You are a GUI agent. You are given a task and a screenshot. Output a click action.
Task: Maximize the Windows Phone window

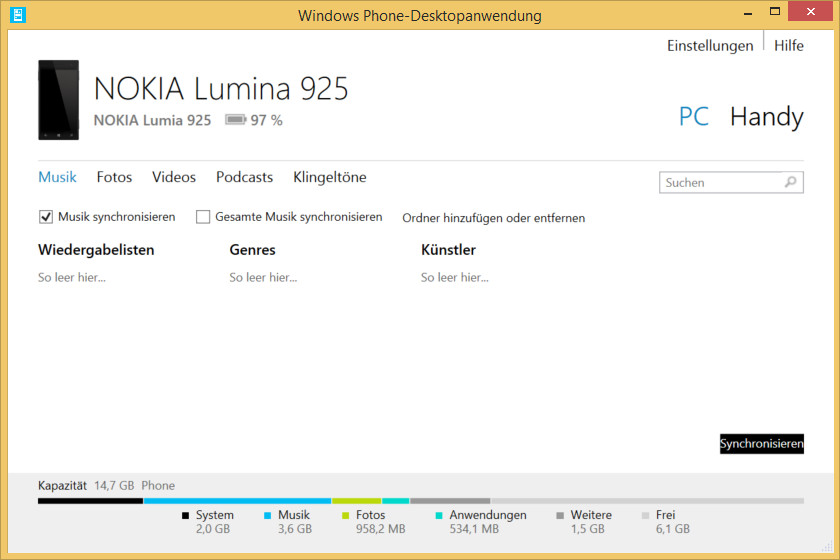click(775, 11)
